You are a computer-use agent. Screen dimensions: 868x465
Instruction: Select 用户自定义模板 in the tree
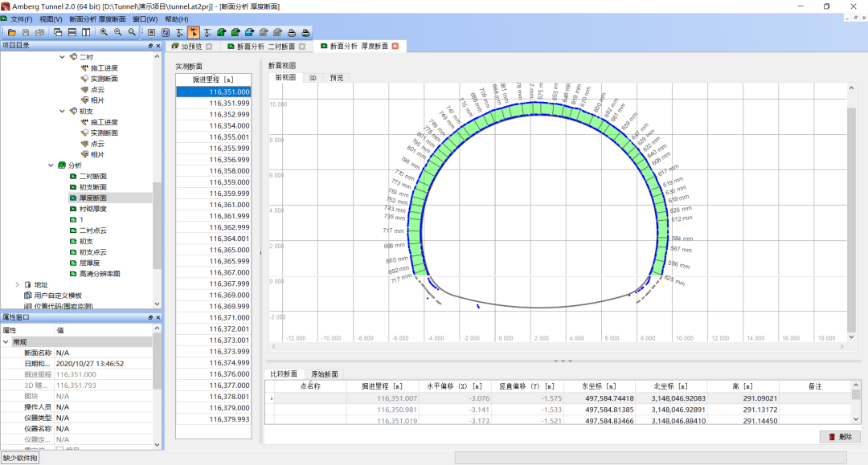pos(58,296)
